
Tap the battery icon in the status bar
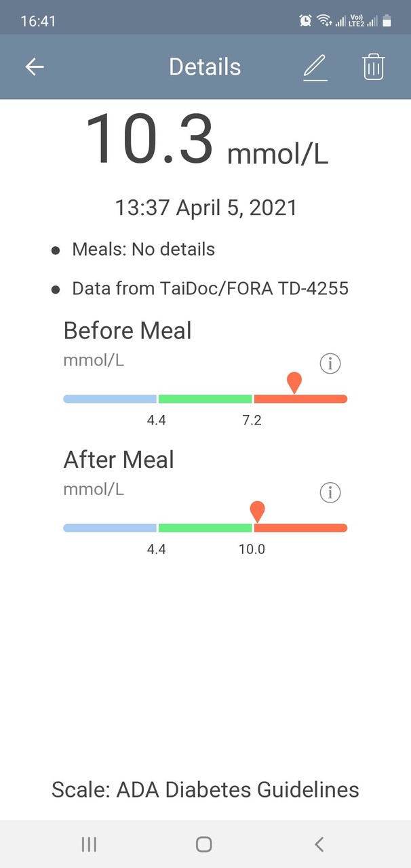click(387, 21)
